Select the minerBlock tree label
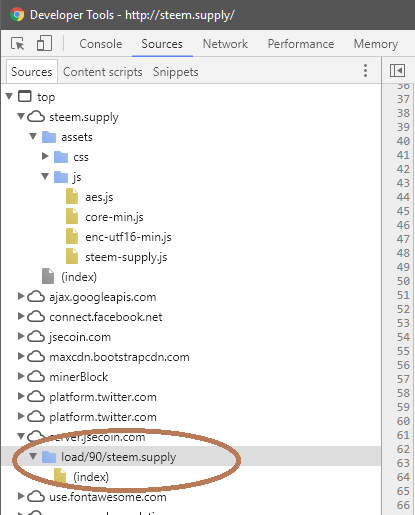 coord(79,377)
